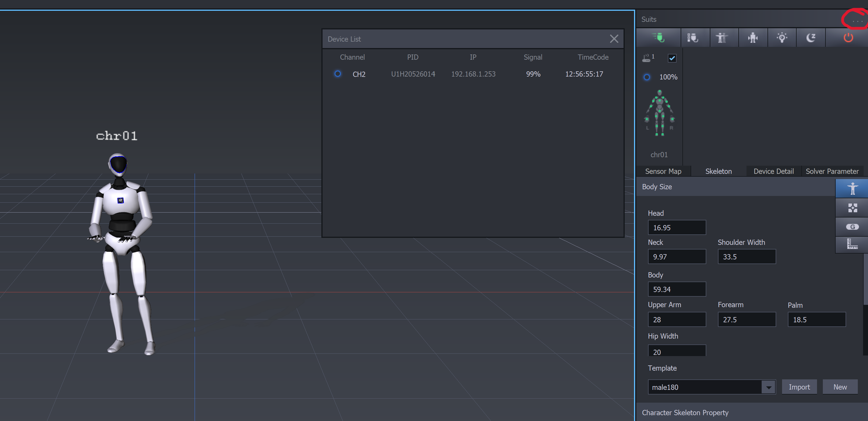Switch to the Device Detail tab
The height and width of the screenshot is (421, 868).
click(x=773, y=171)
